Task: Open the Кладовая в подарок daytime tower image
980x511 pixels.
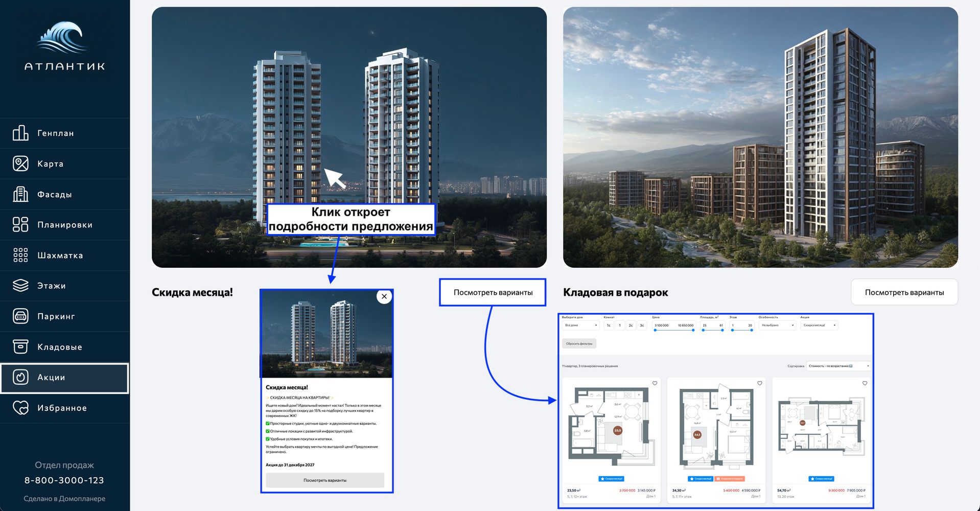Action: (760, 137)
